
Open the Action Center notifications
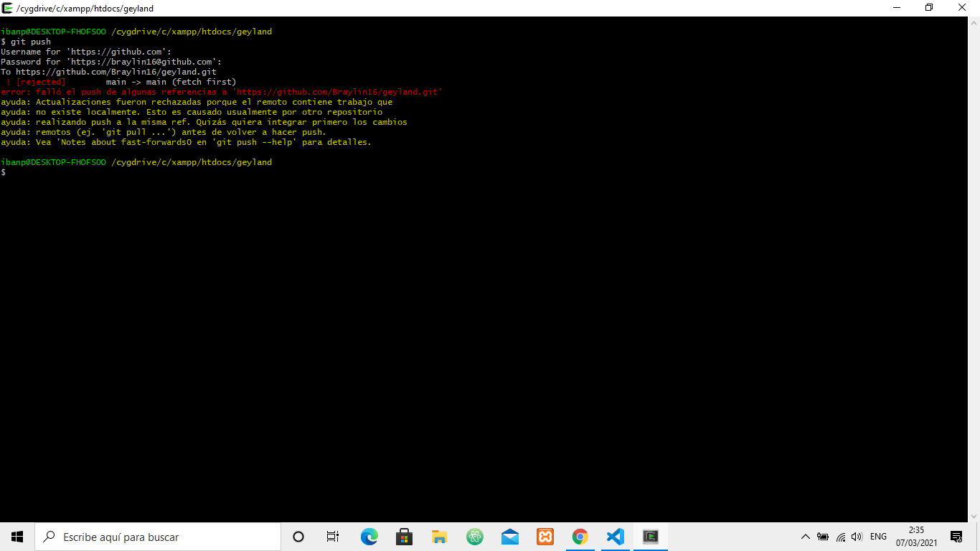click(x=956, y=537)
